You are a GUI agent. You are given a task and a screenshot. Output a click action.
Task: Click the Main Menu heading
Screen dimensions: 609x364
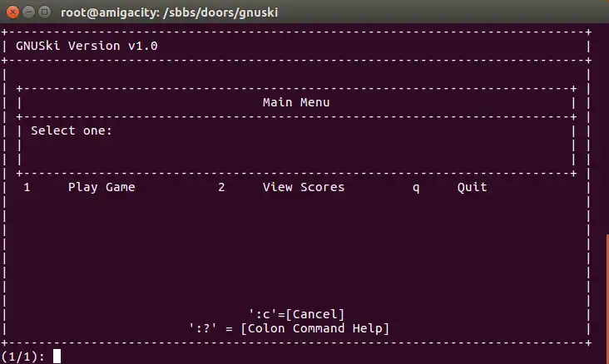(x=296, y=103)
